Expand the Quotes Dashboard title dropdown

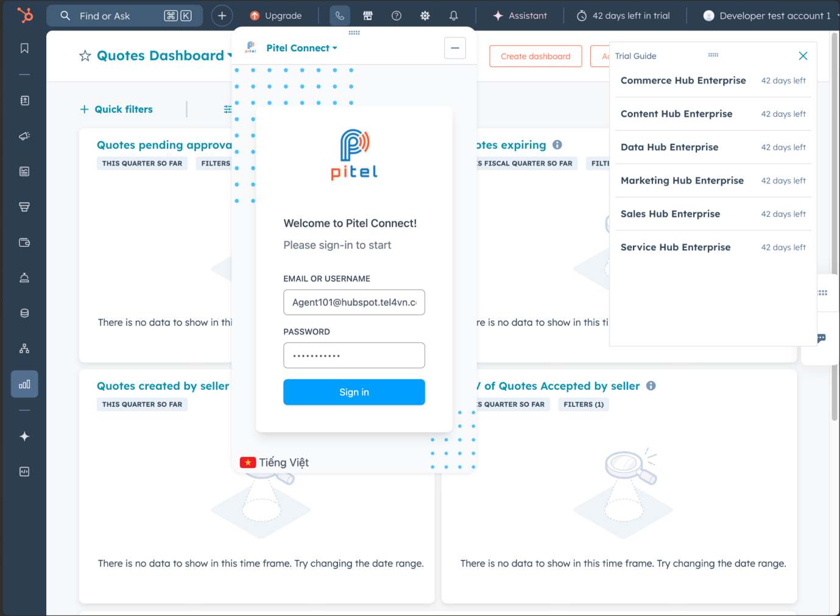point(230,56)
